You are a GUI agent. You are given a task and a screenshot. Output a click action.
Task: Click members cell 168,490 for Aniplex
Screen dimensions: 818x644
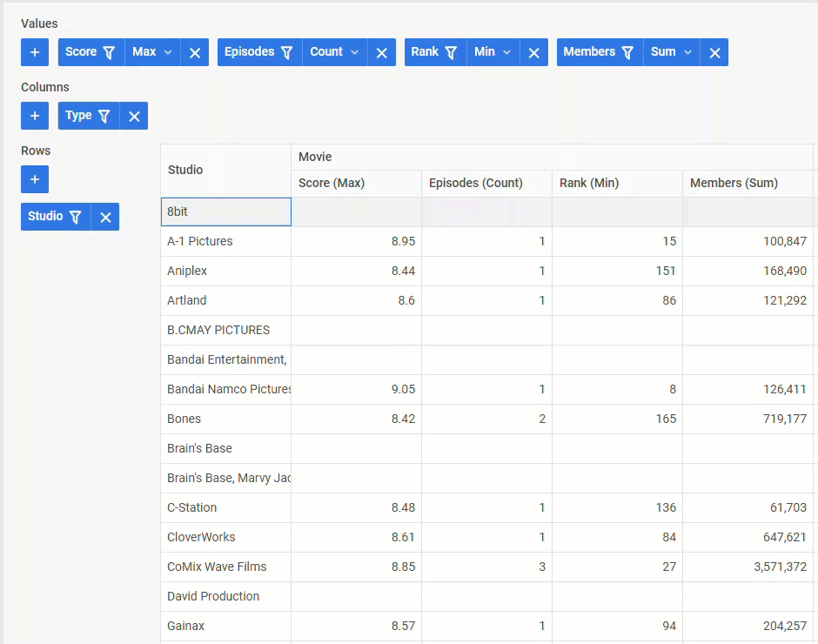[748, 271]
